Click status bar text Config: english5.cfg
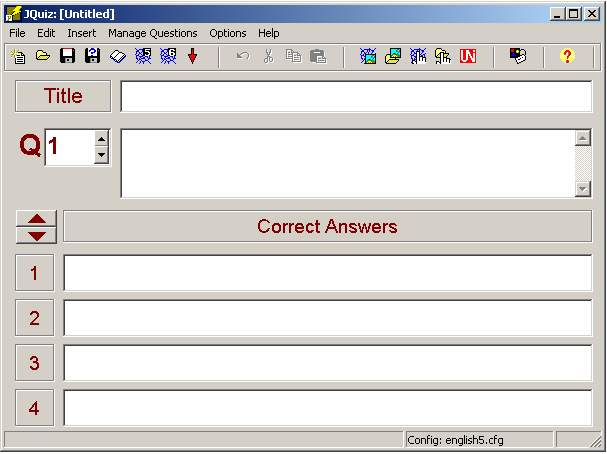The height and width of the screenshot is (454, 607). pyautogui.click(x=455, y=440)
